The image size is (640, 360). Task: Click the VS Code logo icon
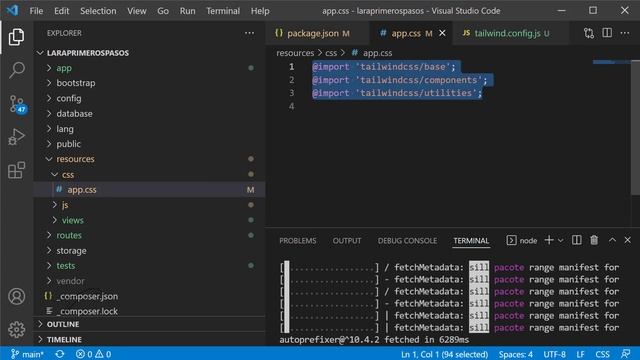click(x=12, y=10)
